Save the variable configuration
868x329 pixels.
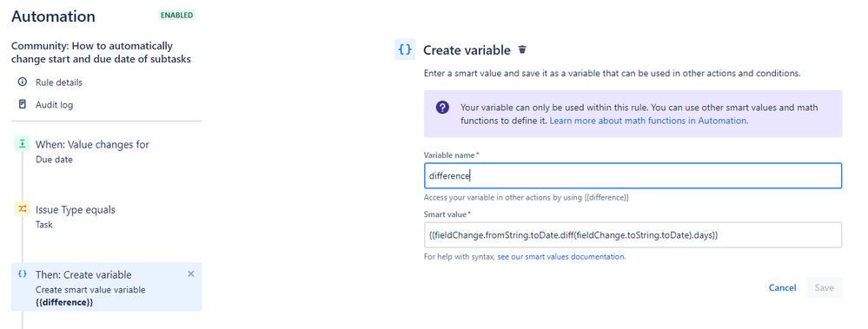825,287
